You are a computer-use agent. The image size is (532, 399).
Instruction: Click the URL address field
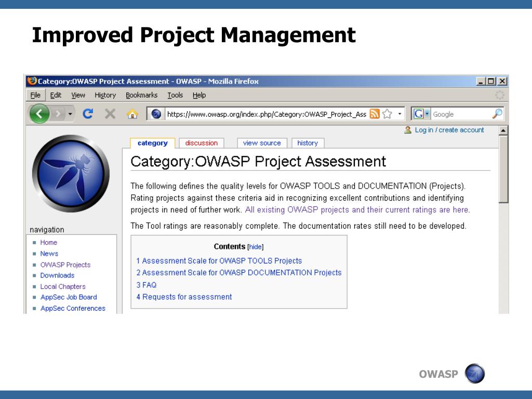tap(267, 114)
